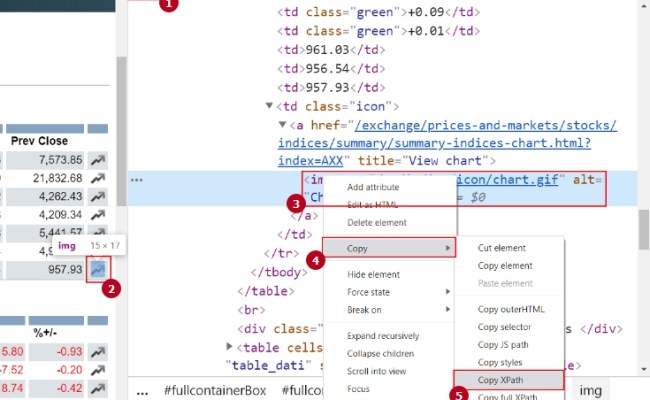
Task: Select Cut element
Action: tap(502, 248)
